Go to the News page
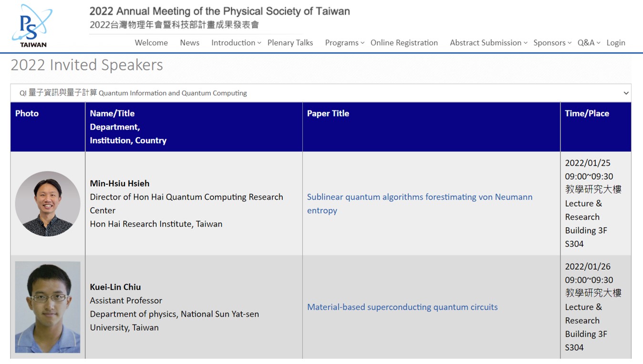The height and width of the screenshot is (364, 643). (189, 43)
